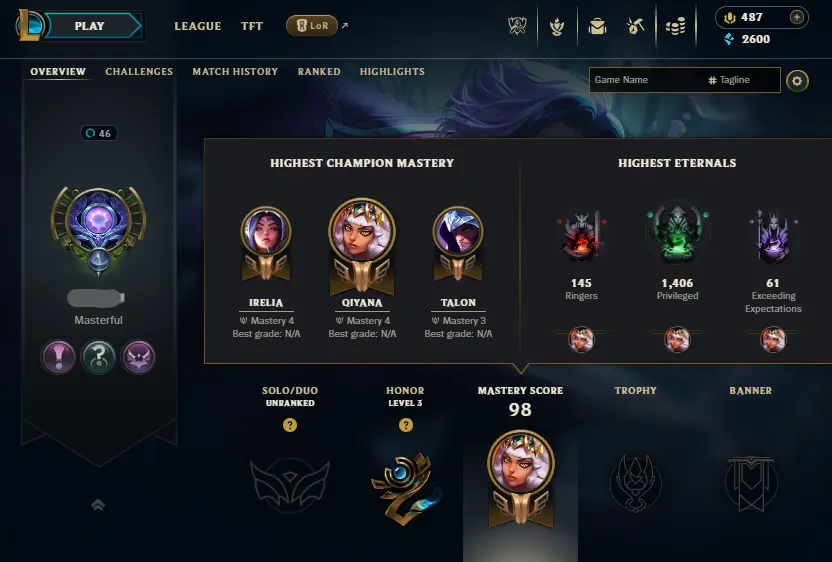Open the Match History tab
Viewport: 832px width, 562px height.
pos(235,72)
